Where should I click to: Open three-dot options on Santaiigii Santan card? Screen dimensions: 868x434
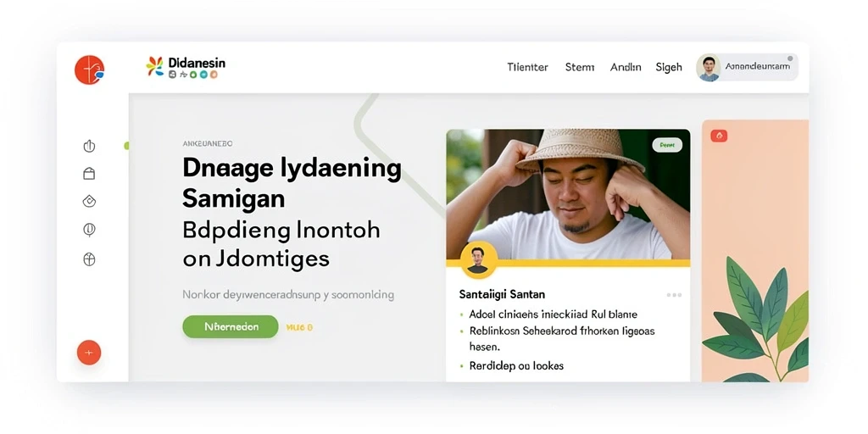(674, 295)
